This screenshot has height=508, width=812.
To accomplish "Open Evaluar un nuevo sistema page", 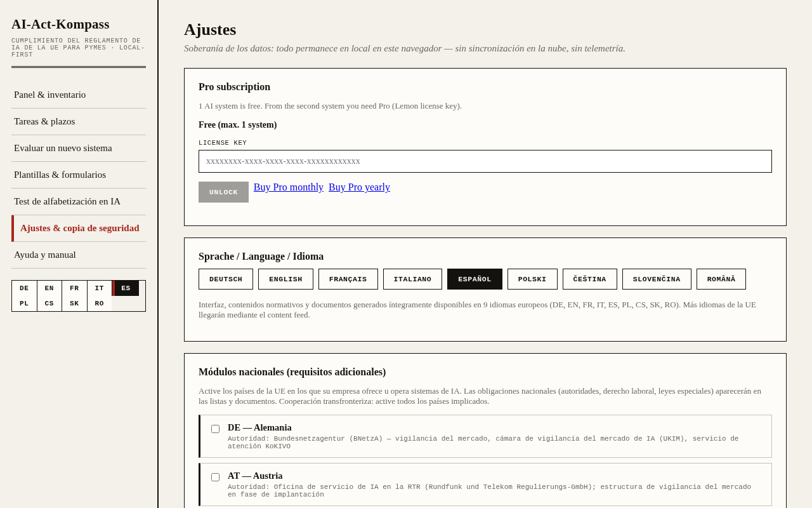I will (x=79, y=148).
